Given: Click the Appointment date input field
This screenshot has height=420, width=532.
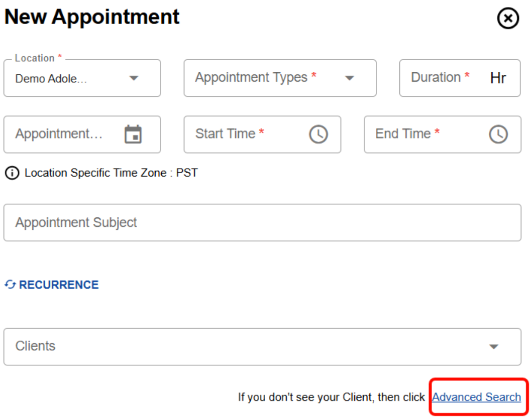Looking at the screenshot, I should click(60, 134).
